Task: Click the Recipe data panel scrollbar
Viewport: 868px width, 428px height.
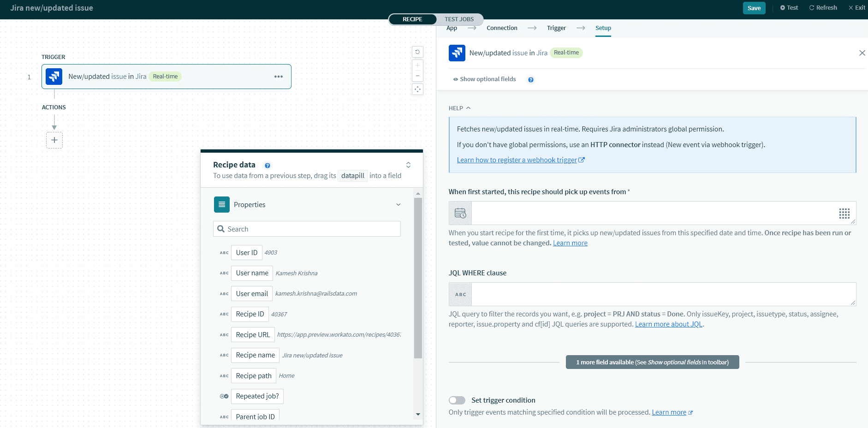Action: pyautogui.click(x=418, y=277)
